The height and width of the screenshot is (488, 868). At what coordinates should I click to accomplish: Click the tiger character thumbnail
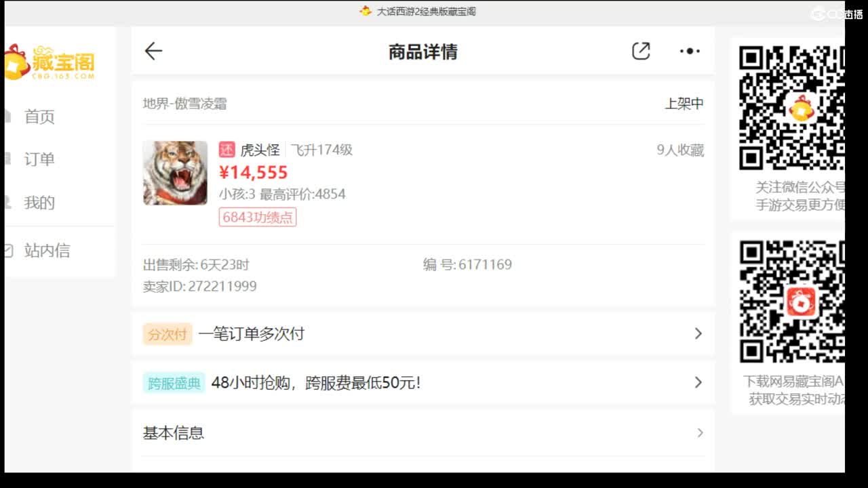(175, 173)
